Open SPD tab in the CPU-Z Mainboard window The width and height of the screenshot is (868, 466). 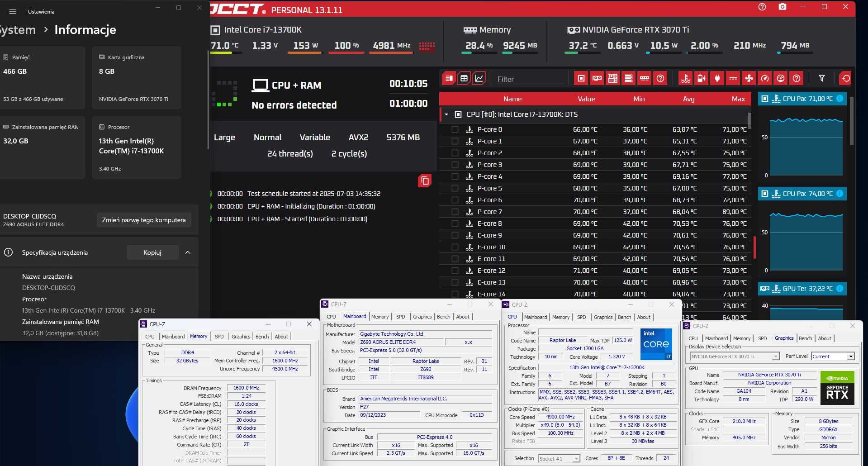pos(401,317)
